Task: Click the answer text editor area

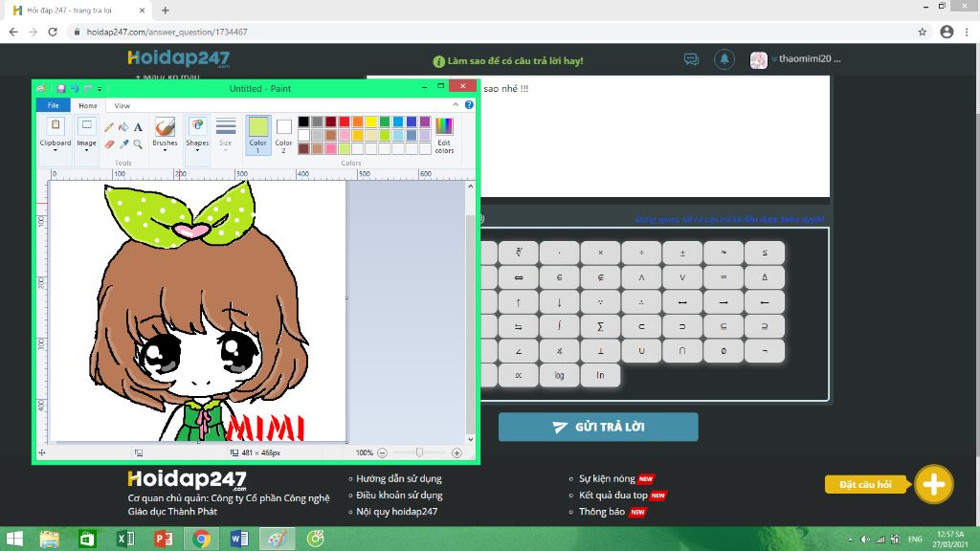Action: coord(655,136)
